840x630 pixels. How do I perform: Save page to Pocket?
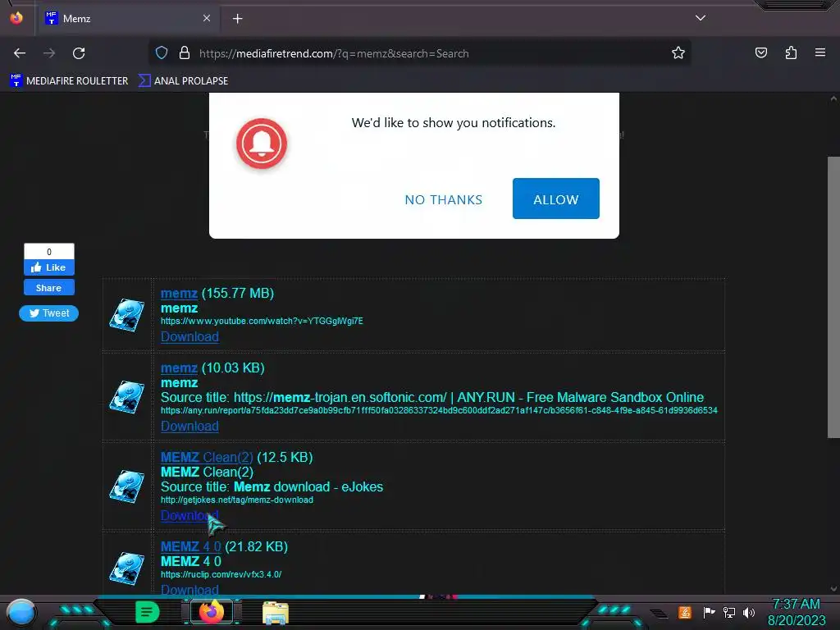click(761, 53)
